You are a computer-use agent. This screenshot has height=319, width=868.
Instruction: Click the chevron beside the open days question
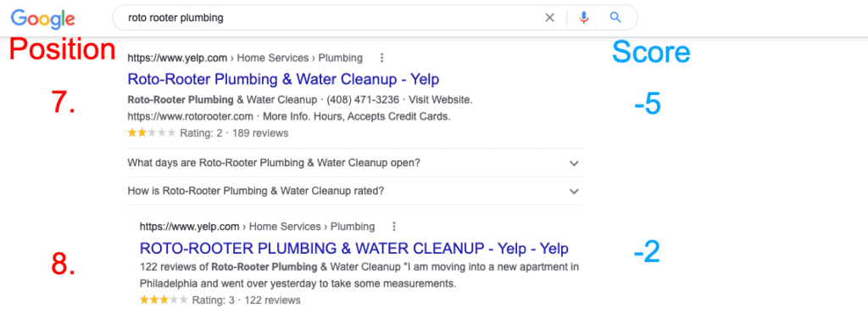pos(574,164)
